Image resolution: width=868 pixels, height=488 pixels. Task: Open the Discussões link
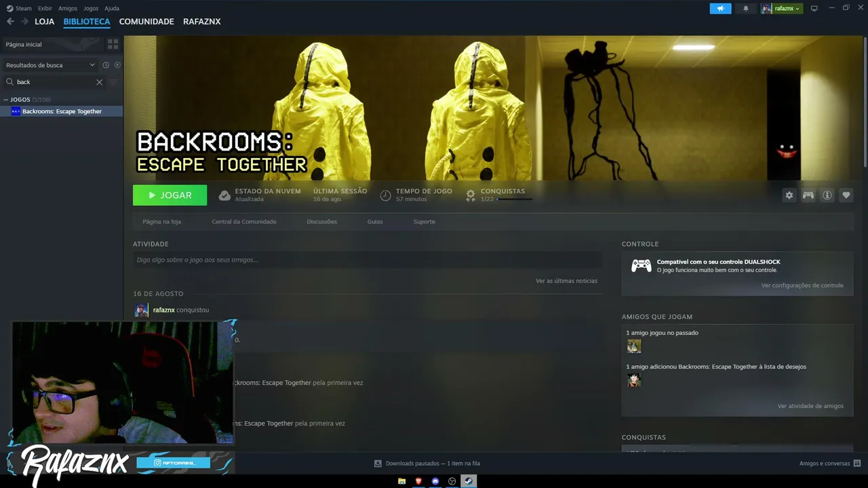coord(321,222)
